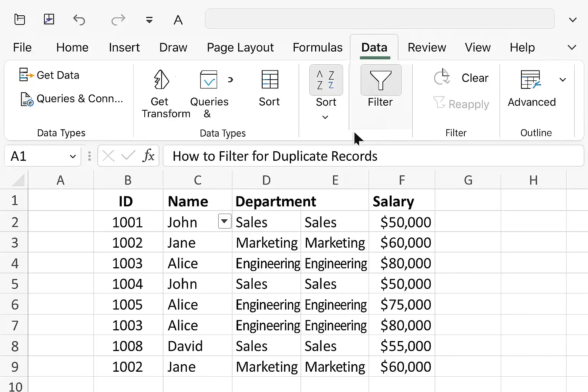
Task: Open the filter dropdown in cell C2
Action: point(224,221)
